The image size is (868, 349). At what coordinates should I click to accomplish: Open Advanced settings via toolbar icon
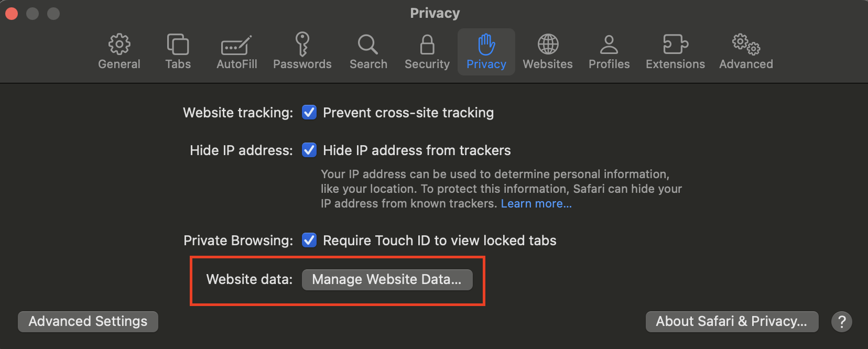[x=745, y=51]
